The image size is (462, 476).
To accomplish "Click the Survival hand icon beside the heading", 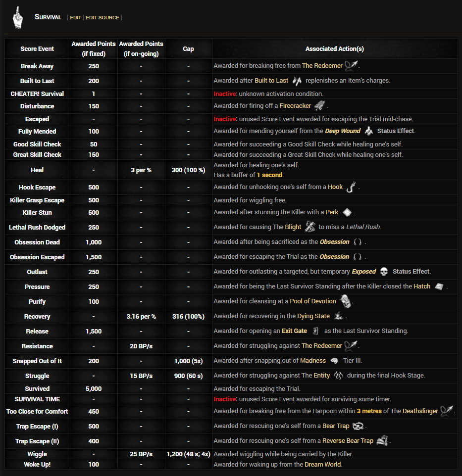I will pyautogui.click(x=18, y=17).
